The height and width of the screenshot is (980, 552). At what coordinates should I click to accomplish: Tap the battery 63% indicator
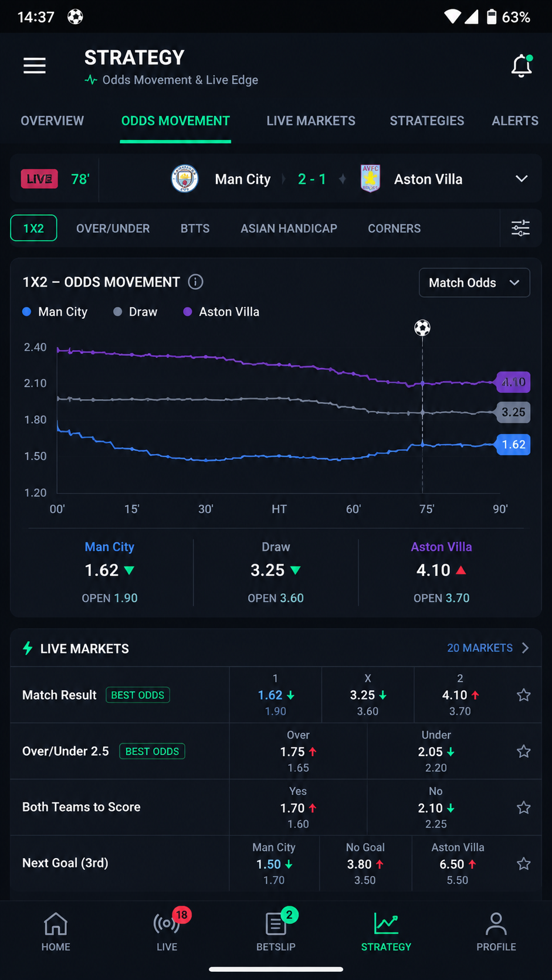click(x=509, y=16)
